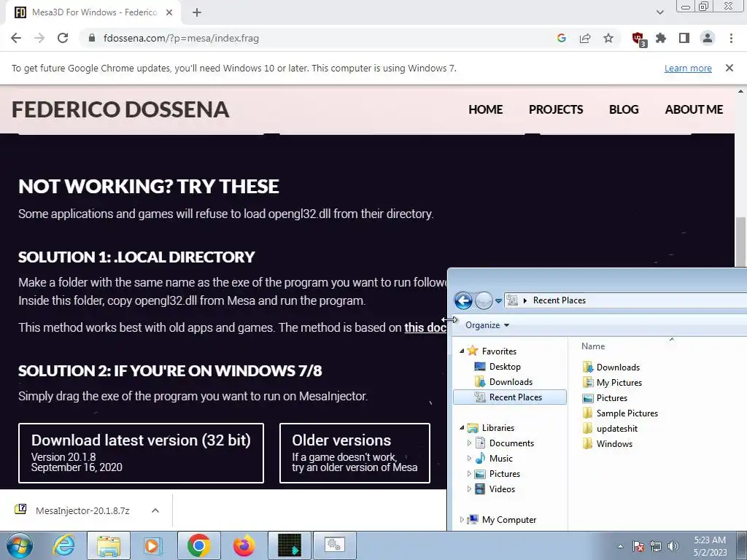Select the Windows folder in file list
747x560 pixels.
point(608,444)
